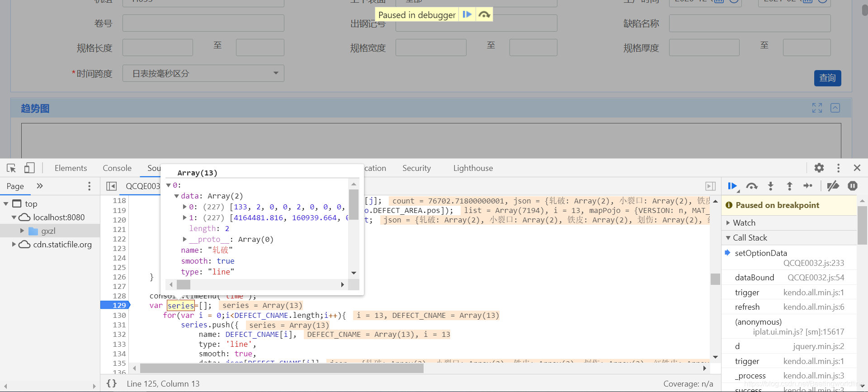868x392 pixels.
Task: Collapse data: Array(2) in popup
Action: [177, 196]
